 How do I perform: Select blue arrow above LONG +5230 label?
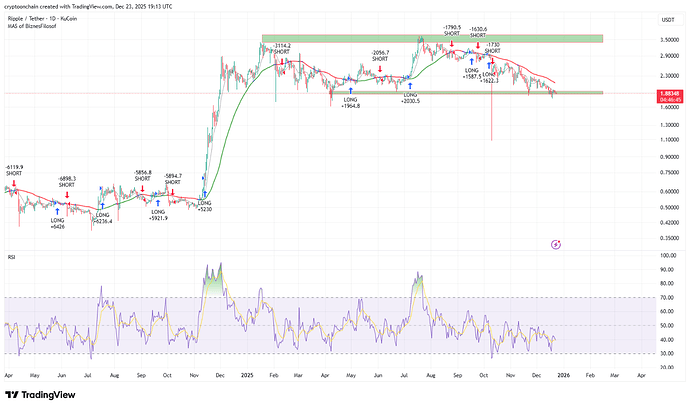tap(204, 195)
